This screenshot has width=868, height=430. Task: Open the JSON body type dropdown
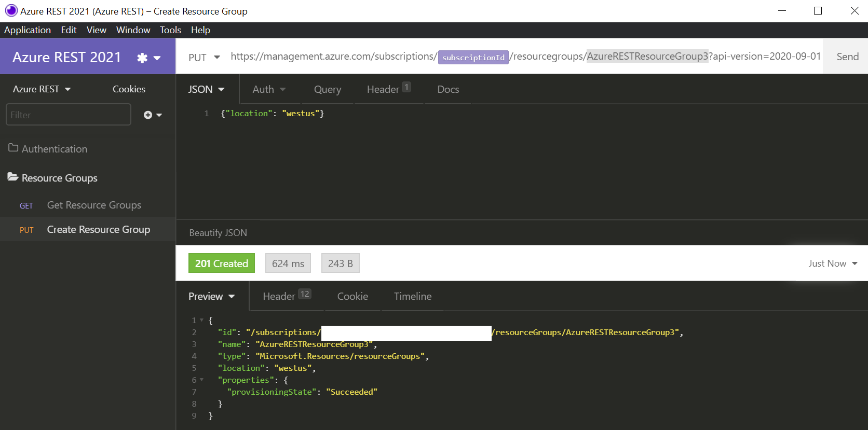[x=206, y=89]
